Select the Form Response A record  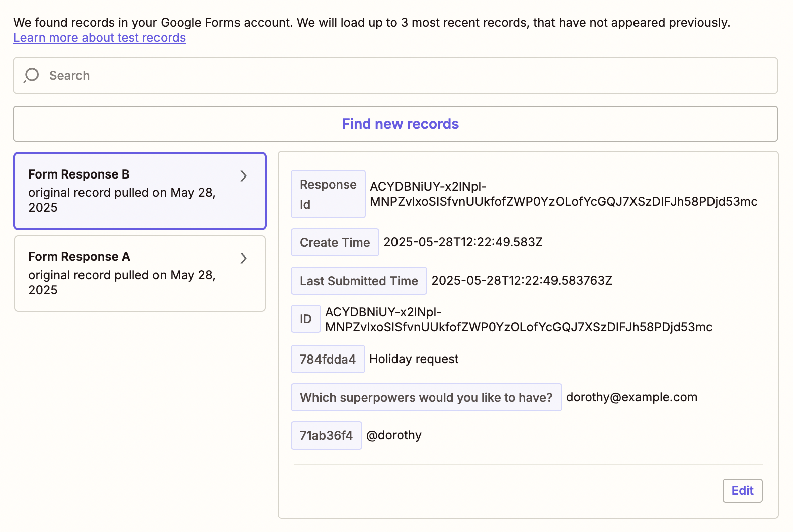pos(121,274)
